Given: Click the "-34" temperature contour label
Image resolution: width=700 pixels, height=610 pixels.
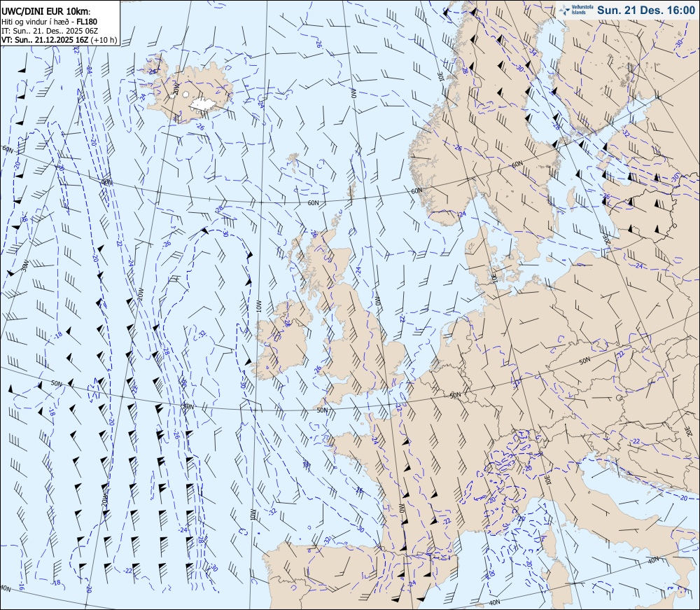Looking at the screenshot, I should 533,52.
